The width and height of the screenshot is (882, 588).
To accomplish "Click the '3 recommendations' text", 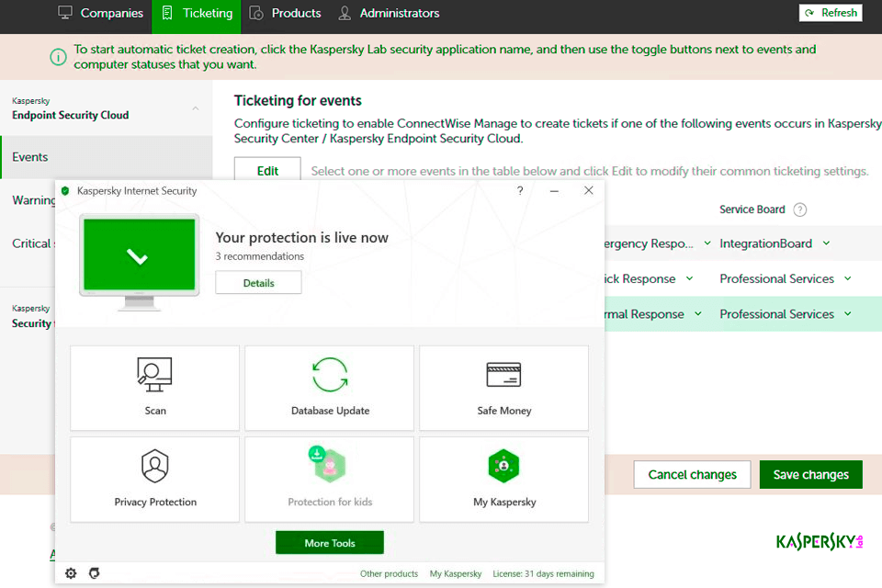I will [259, 256].
